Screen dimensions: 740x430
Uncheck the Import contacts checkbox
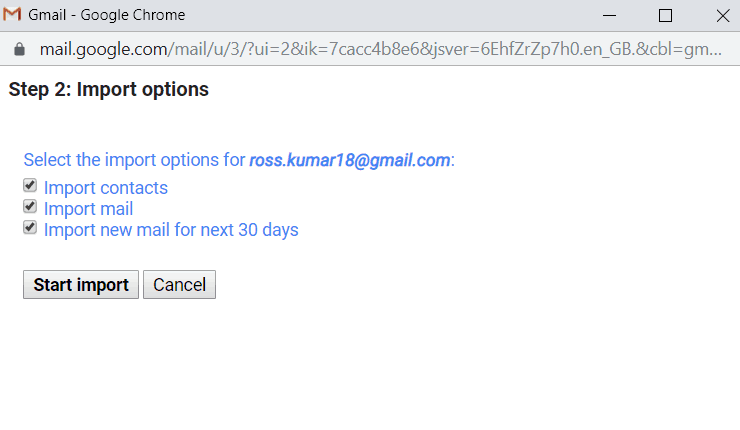[30, 186]
